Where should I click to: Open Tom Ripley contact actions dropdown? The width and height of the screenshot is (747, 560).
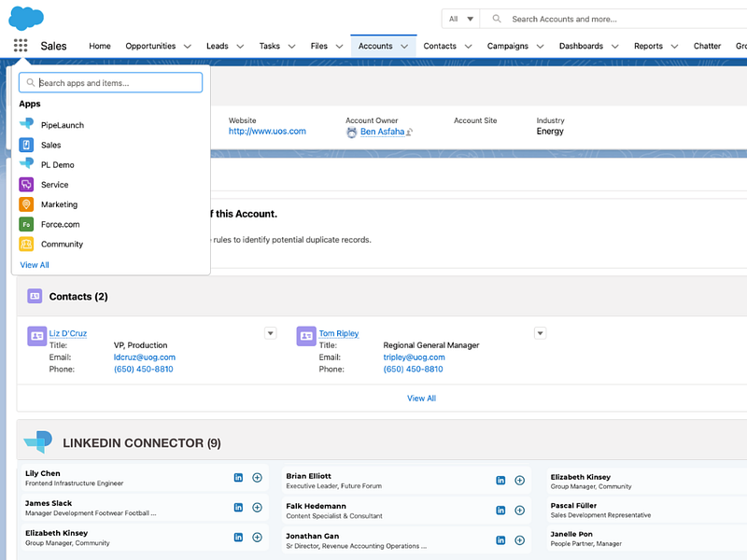540,333
